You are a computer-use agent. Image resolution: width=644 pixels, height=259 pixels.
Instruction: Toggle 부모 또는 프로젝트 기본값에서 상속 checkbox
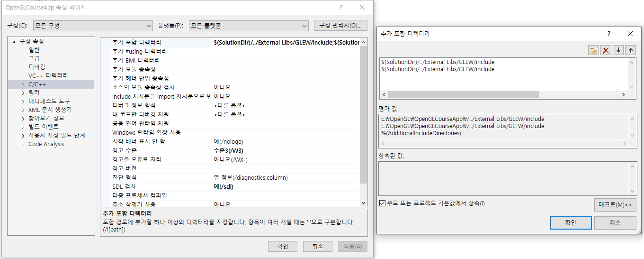(x=383, y=203)
